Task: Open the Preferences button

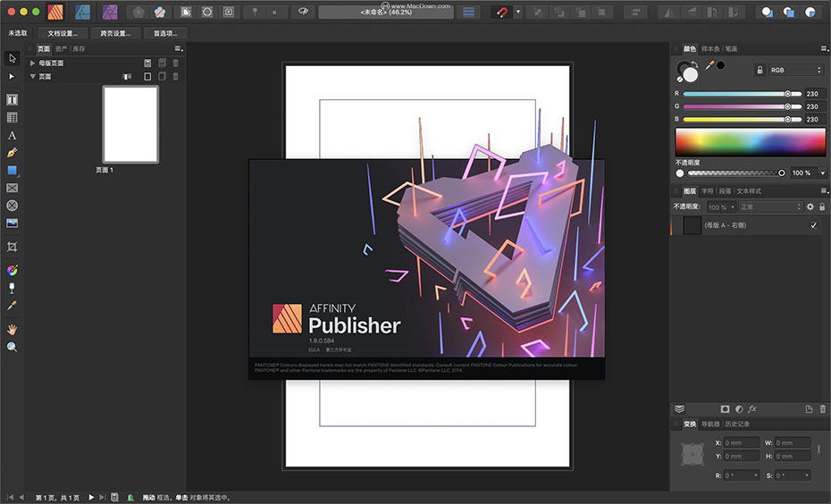Action: pos(165,33)
